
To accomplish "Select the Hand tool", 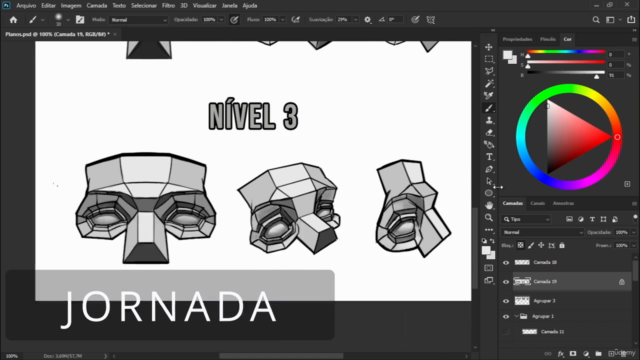I will [x=489, y=205].
